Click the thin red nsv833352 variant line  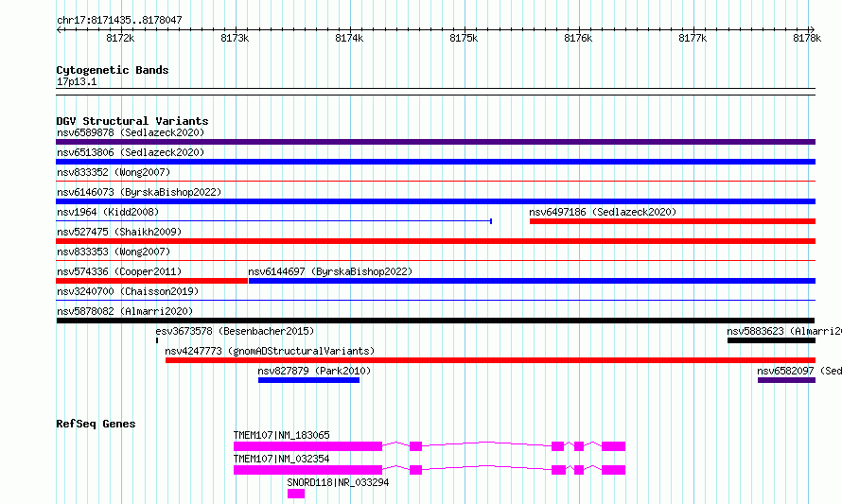[435, 182]
